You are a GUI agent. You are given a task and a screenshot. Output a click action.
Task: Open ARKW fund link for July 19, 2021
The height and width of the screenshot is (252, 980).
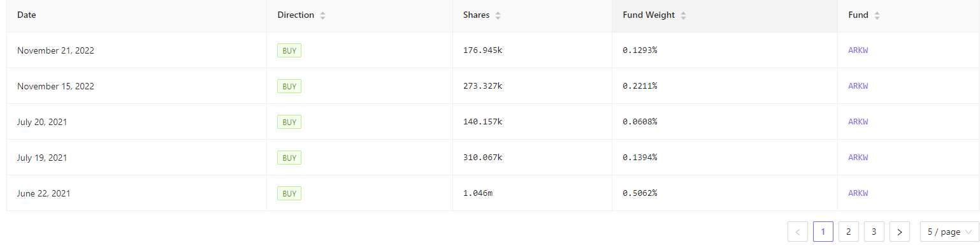click(858, 158)
